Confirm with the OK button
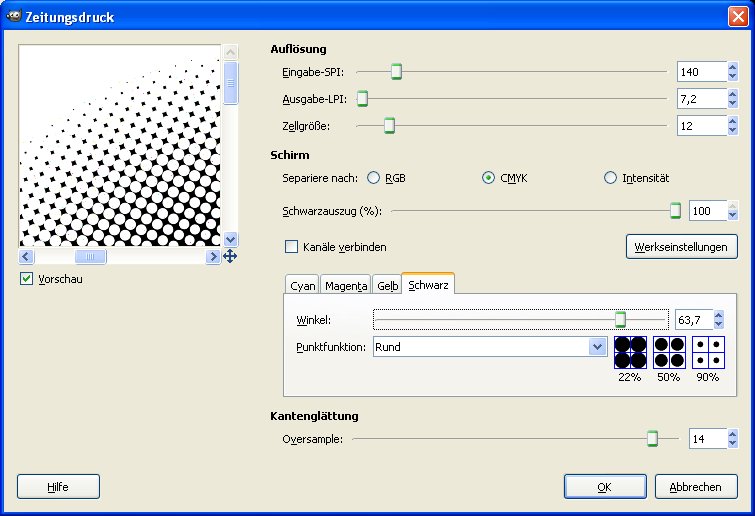 tap(605, 487)
